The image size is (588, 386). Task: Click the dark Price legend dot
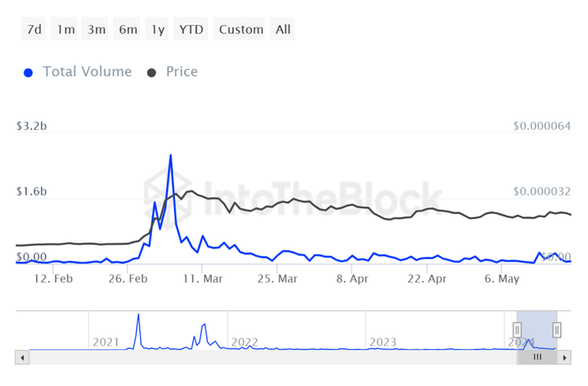151,73
